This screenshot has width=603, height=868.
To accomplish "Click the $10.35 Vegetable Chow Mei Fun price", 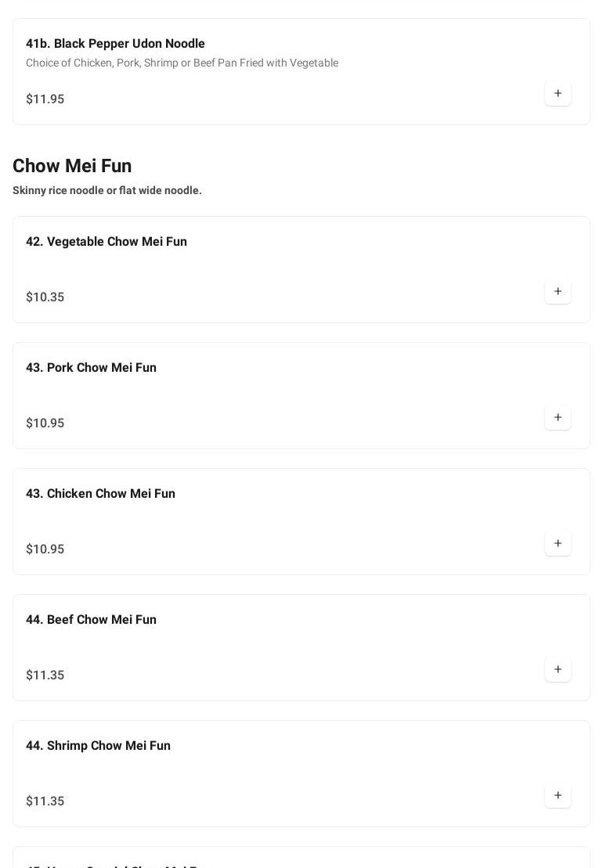I will [x=45, y=297].
